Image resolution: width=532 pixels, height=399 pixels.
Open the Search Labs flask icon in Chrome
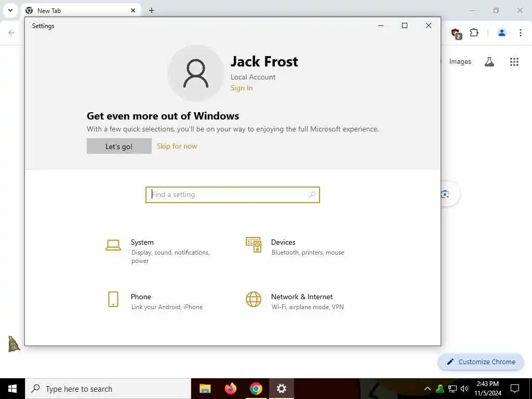[x=489, y=62]
